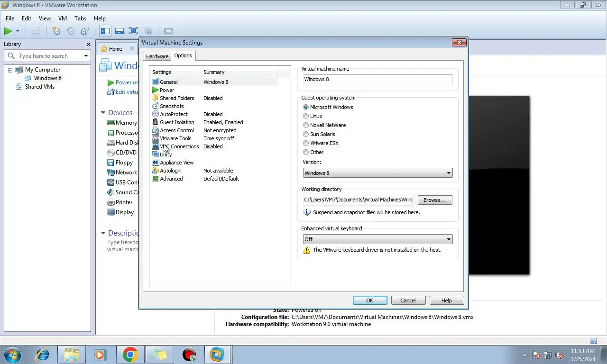Open the Tabs menu
607x364 pixels.
coord(81,18)
